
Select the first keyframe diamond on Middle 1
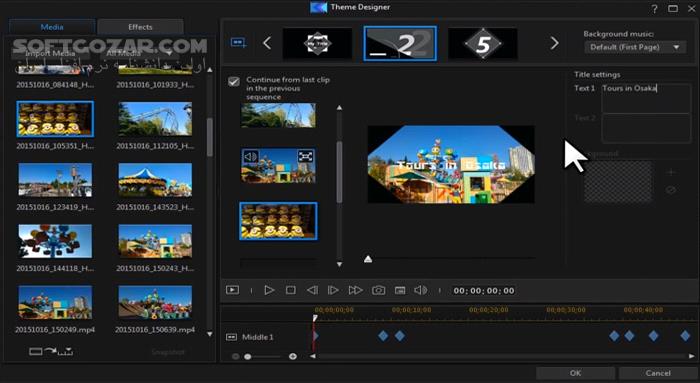tap(383, 336)
